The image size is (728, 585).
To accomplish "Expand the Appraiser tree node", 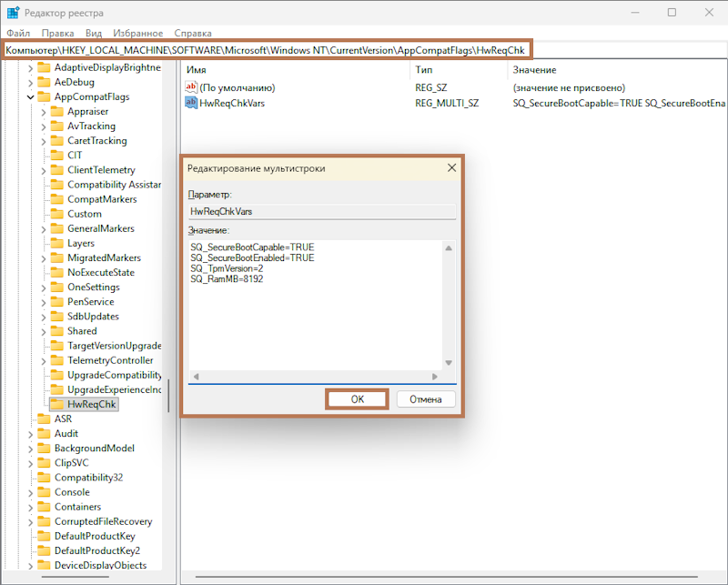I will coord(44,112).
